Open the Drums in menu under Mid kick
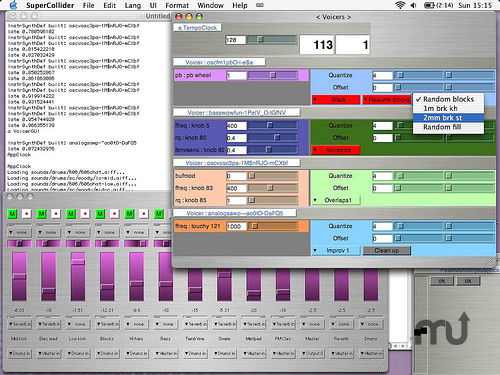The height and width of the screenshot is (375, 500). (19, 353)
